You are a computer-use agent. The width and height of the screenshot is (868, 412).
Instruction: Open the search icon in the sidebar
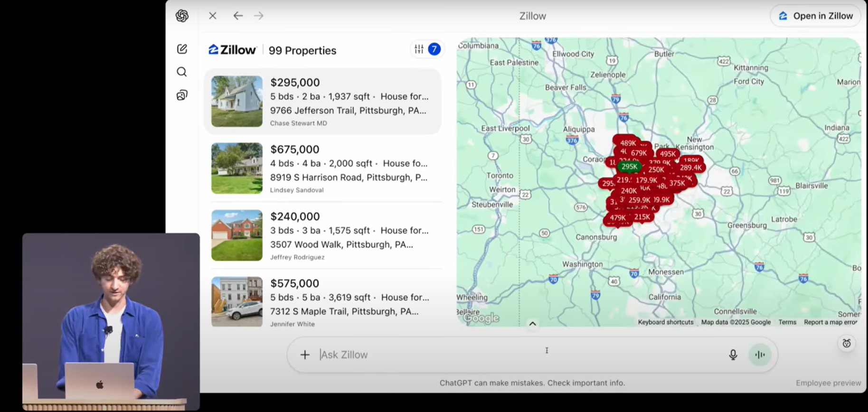coord(182,72)
